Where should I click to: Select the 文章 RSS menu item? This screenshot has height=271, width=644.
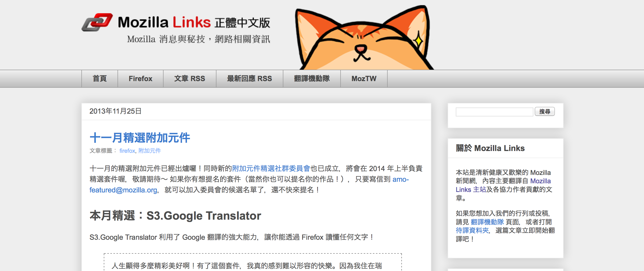pyautogui.click(x=189, y=79)
